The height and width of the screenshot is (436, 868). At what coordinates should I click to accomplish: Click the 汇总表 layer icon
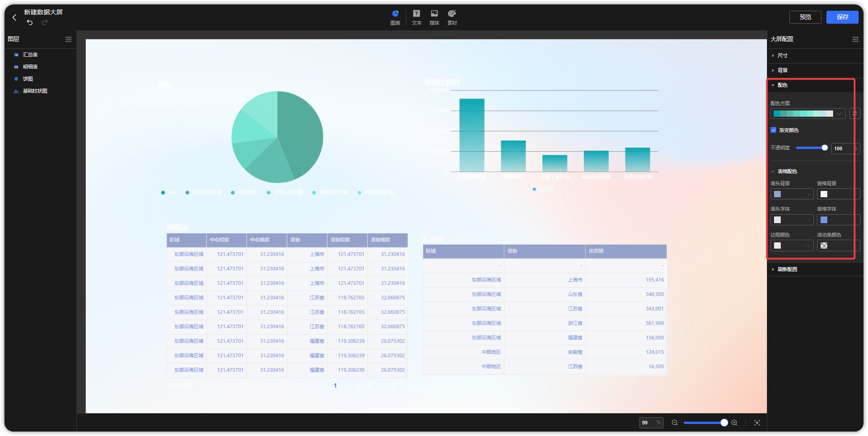coord(16,55)
